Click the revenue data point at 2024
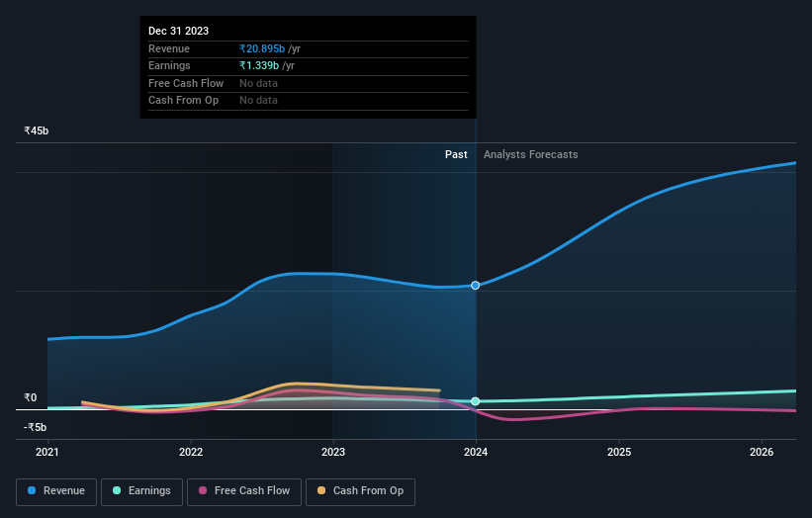812x518 pixels. point(476,286)
